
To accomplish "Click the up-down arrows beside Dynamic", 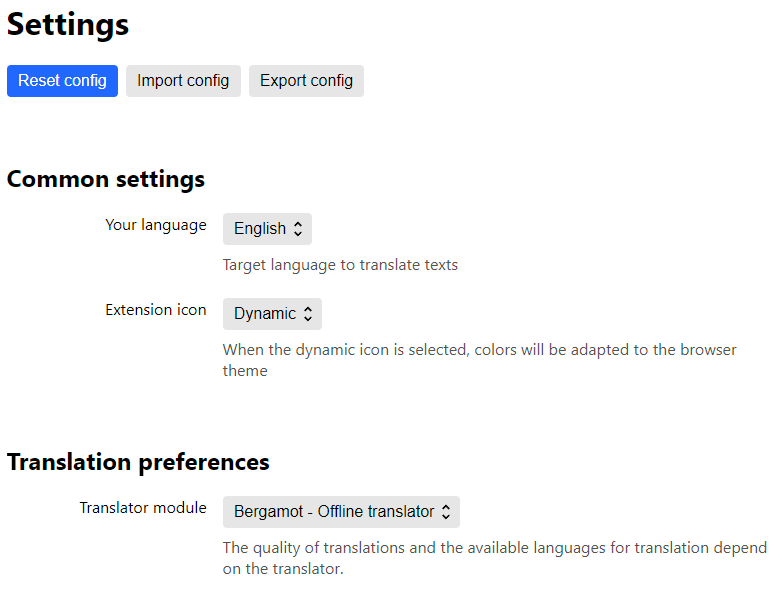I will [x=309, y=314].
